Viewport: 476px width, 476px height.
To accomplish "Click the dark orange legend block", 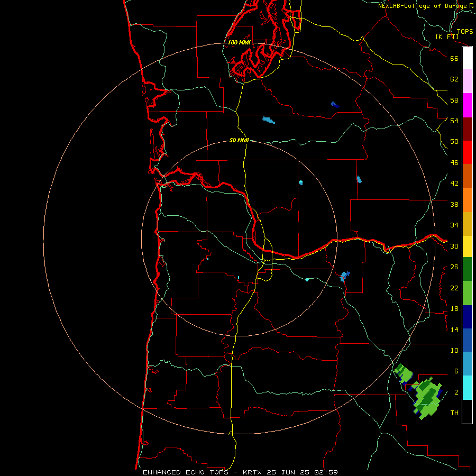I will [x=467, y=176].
